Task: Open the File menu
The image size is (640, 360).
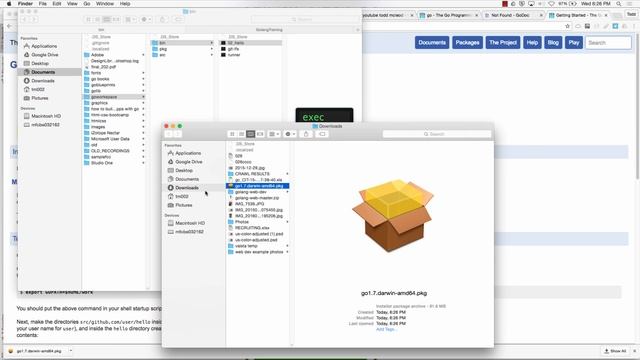Action: click(x=42, y=4)
